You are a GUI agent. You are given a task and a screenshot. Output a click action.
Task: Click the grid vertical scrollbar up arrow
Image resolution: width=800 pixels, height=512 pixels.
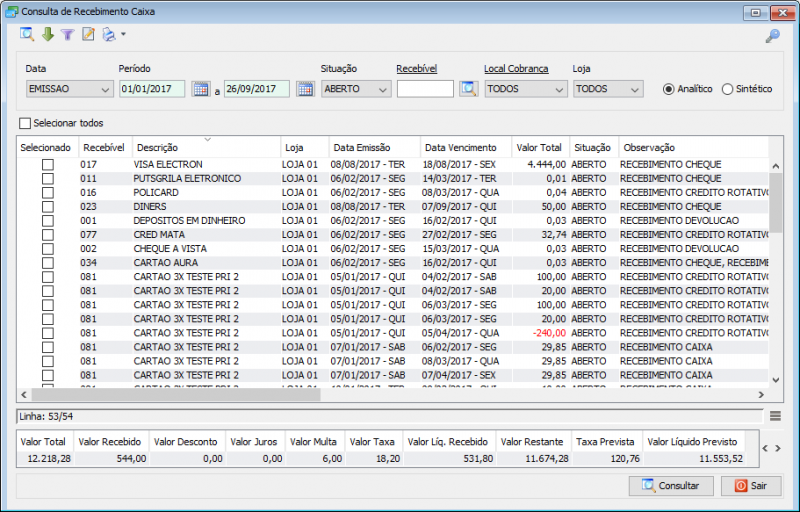pos(776,166)
